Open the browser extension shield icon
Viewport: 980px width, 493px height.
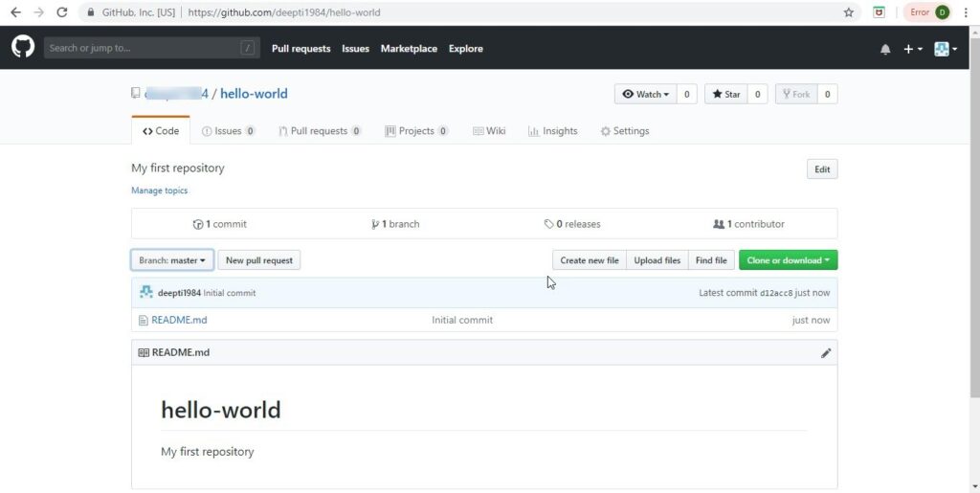pos(879,12)
